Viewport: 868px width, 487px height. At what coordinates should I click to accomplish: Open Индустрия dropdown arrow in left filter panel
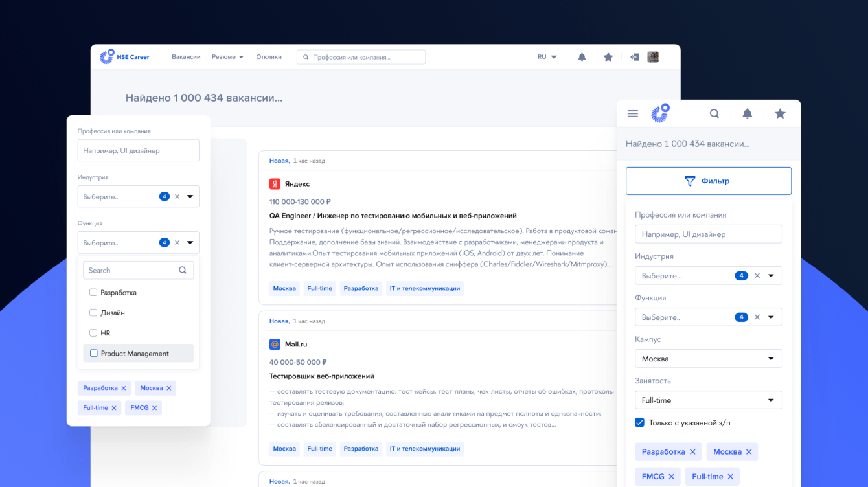click(190, 196)
